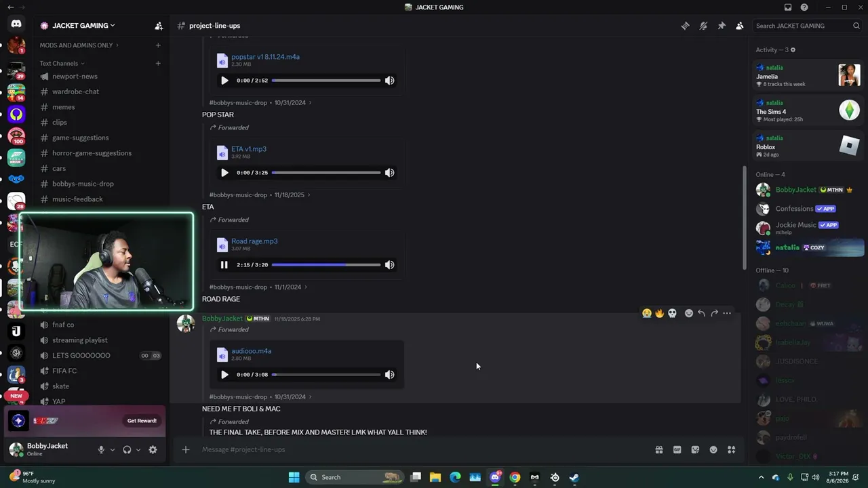This screenshot has width=868, height=488.
Task: Seek within Road rage.mp3 progress bar
Action: tap(326, 265)
